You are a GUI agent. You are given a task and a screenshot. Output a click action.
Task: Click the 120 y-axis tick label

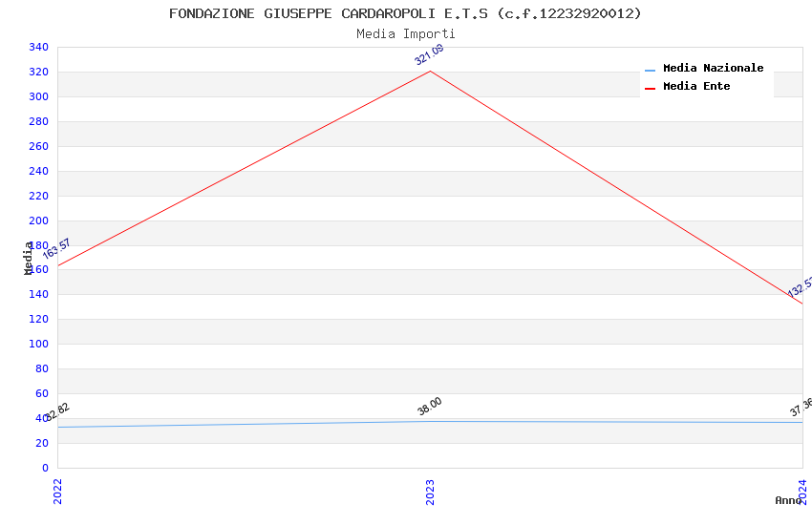(38, 319)
